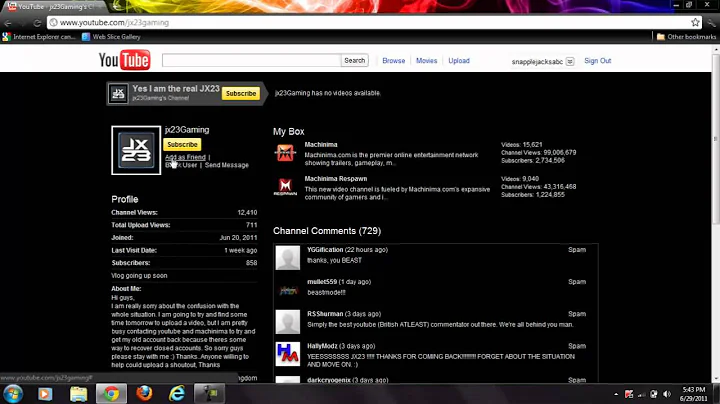The height and width of the screenshot is (404, 720).
Task: Click the Channel Views value 12,410
Action: point(247,213)
